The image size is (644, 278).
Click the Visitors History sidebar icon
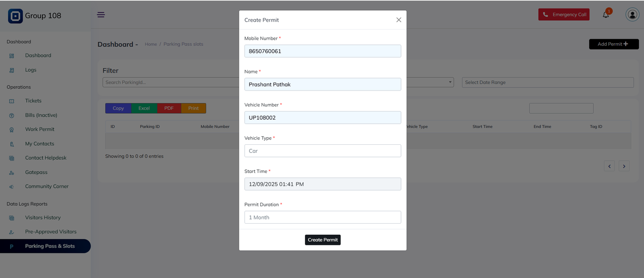pos(12,218)
